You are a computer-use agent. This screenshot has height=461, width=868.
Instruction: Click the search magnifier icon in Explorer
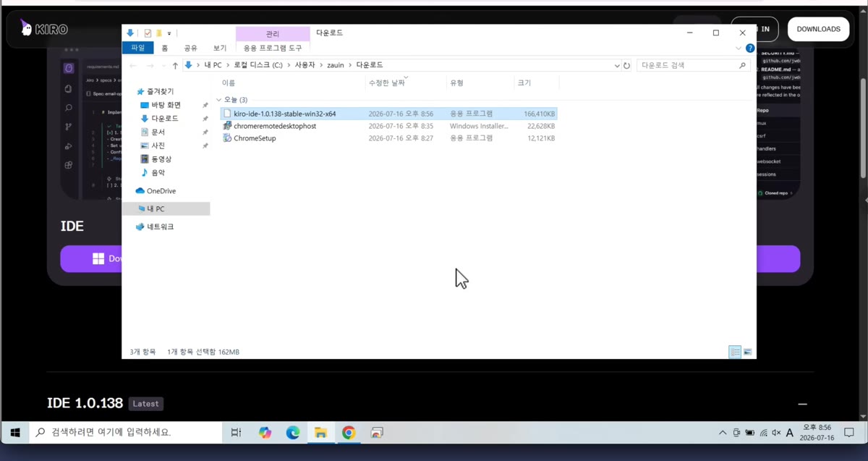(x=742, y=65)
